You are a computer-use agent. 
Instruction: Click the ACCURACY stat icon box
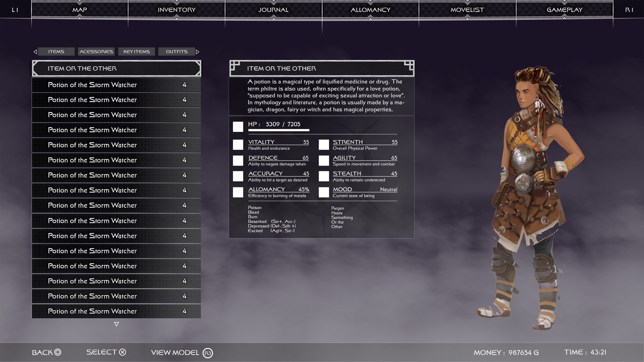(x=238, y=176)
